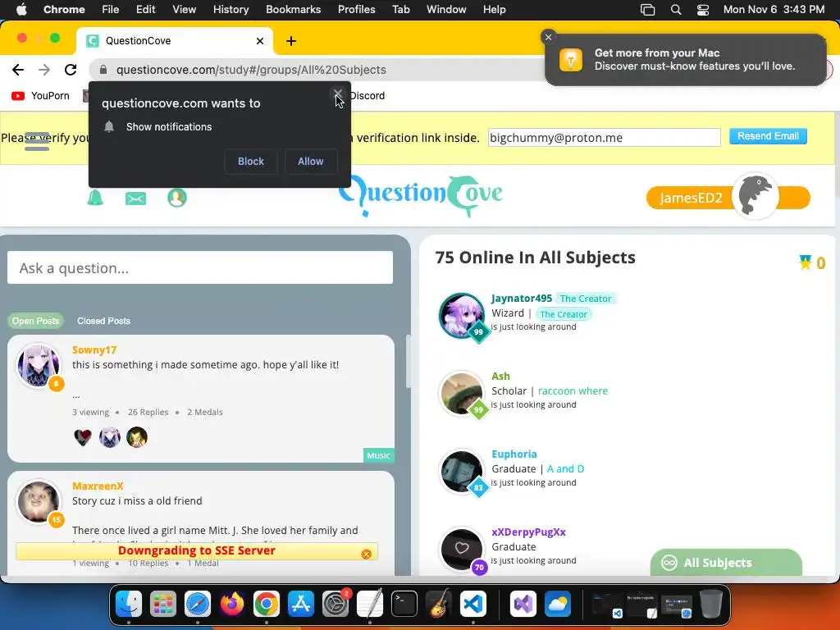The width and height of the screenshot is (840, 630).
Task: Open Visual Studio Code from the Dock
Action: pos(473,605)
